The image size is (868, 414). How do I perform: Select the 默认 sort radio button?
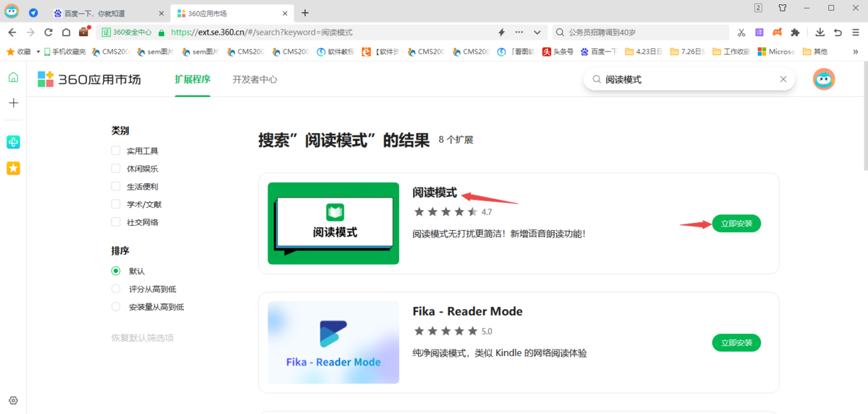(116, 271)
